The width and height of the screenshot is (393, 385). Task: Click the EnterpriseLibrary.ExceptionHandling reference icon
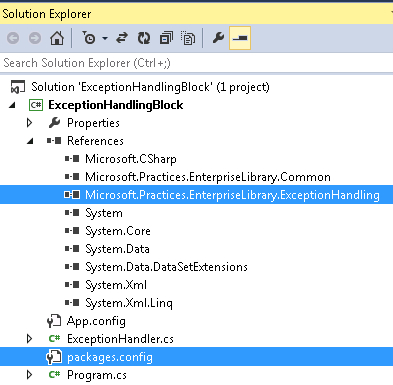coord(72,195)
